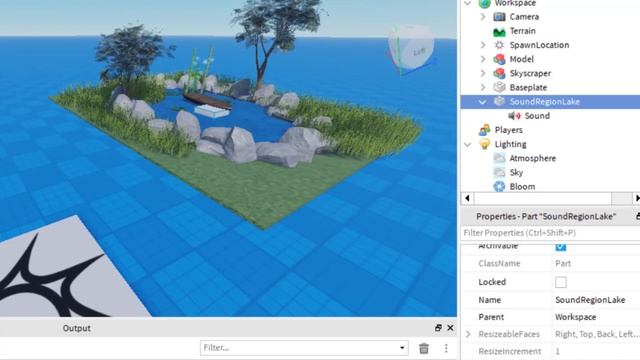Click the Sky icon in Explorer

tap(499, 172)
